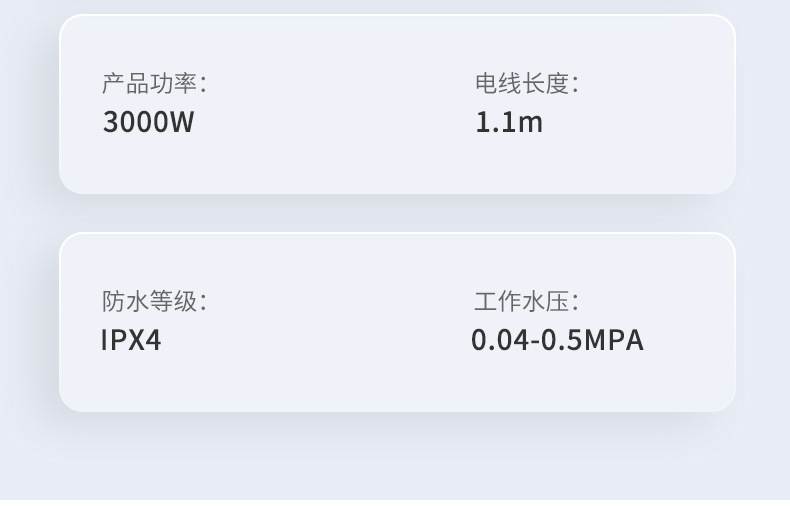The height and width of the screenshot is (506, 790).
Task: Click the character 防 in 防水等级
Action: coord(113,301)
